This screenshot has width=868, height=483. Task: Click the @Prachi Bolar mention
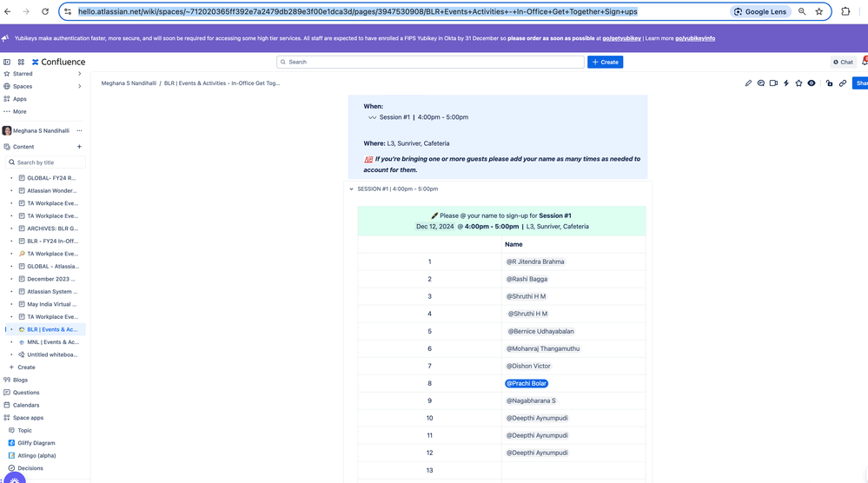tap(527, 383)
